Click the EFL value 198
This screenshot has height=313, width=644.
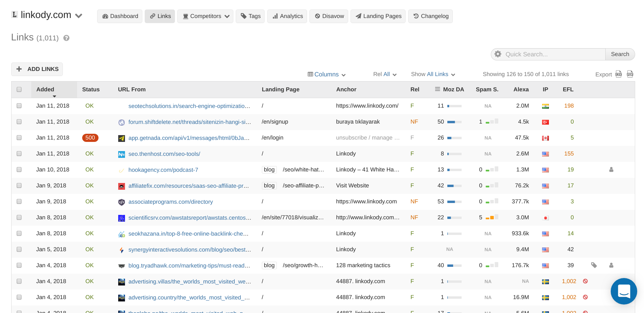(x=569, y=106)
